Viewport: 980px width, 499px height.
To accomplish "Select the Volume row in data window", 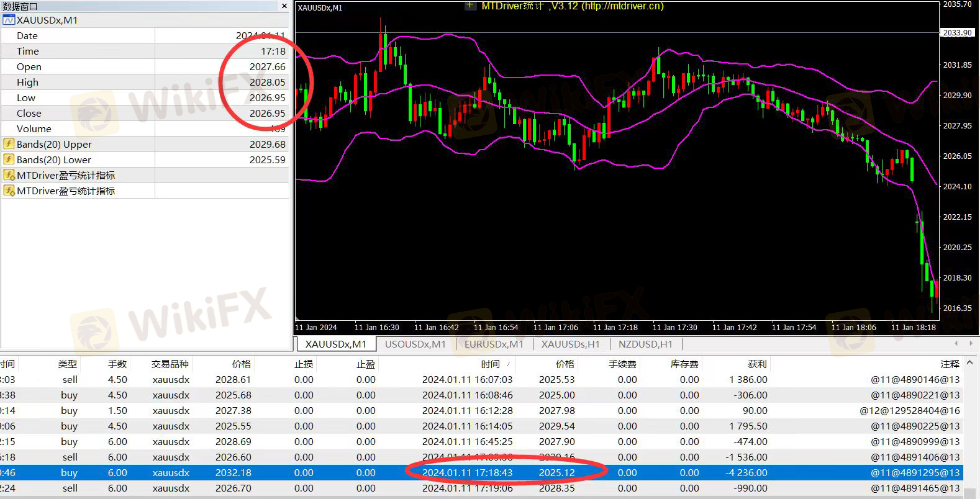I will [145, 128].
